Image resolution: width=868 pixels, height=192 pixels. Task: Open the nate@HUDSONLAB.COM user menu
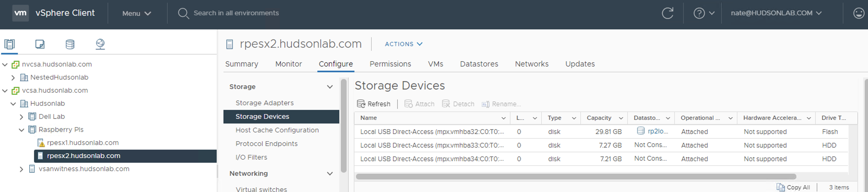tap(776, 13)
